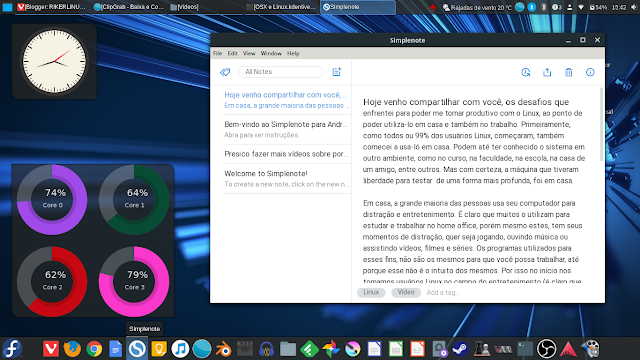Open the colorful pinwheel Photos dock icon
Screen dimensions: 640x360
[x=331, y=349]
